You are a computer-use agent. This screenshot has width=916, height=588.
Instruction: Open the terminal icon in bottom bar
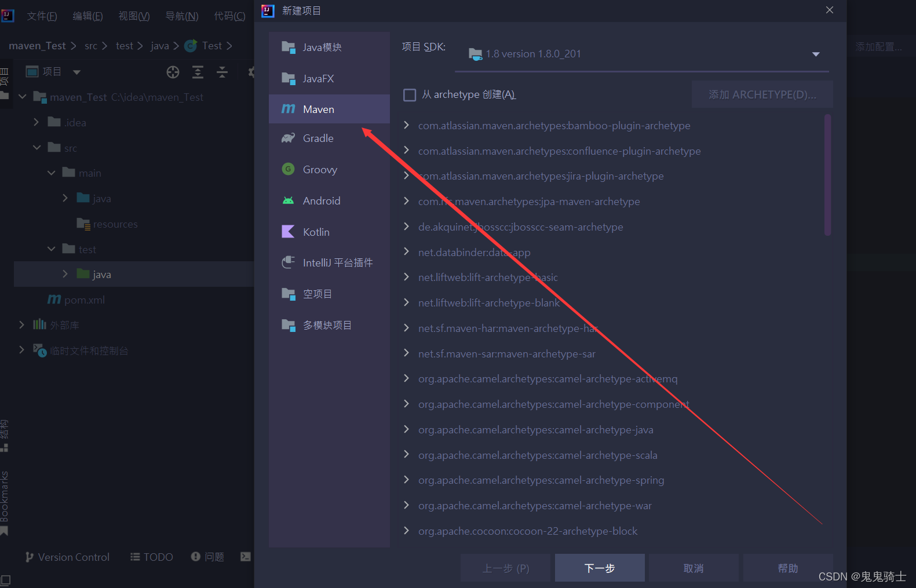tap(246, 557)
